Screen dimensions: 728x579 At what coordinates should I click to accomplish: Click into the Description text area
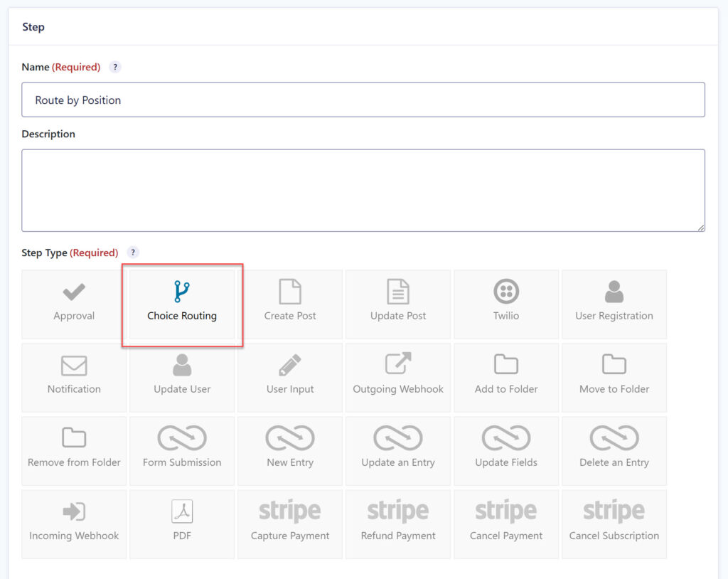363,191
